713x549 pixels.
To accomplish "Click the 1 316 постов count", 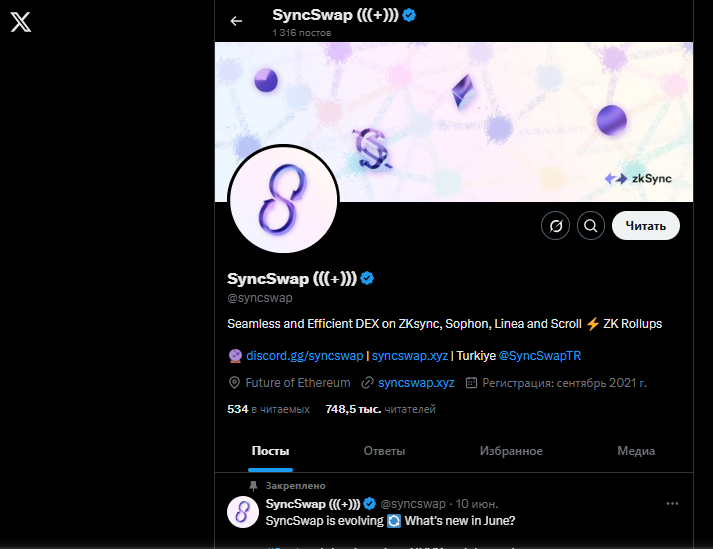I will click(301, 33).
